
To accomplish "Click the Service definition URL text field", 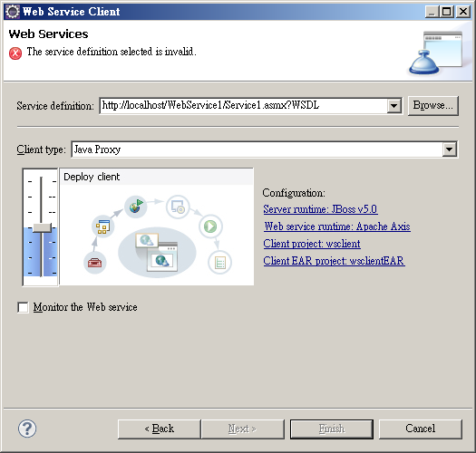I will [244, 106].
